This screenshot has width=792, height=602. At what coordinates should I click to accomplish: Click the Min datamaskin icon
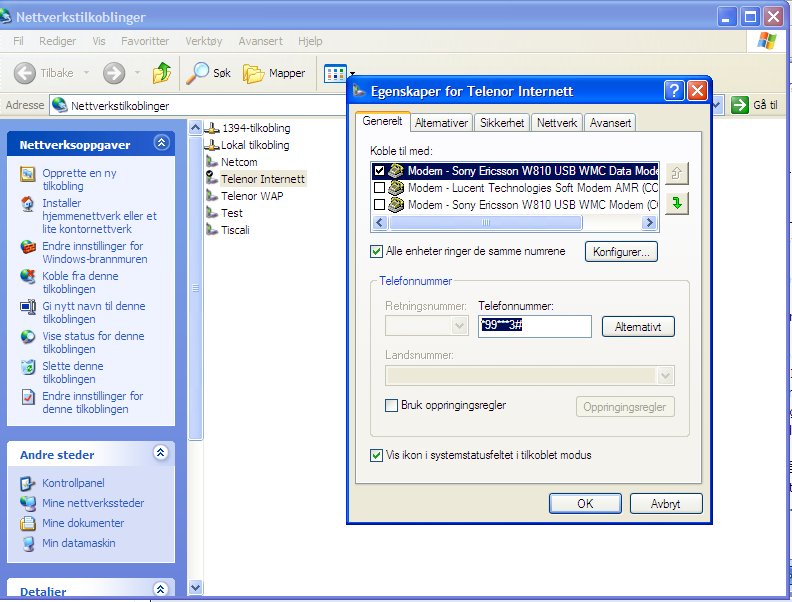(28, 543)
